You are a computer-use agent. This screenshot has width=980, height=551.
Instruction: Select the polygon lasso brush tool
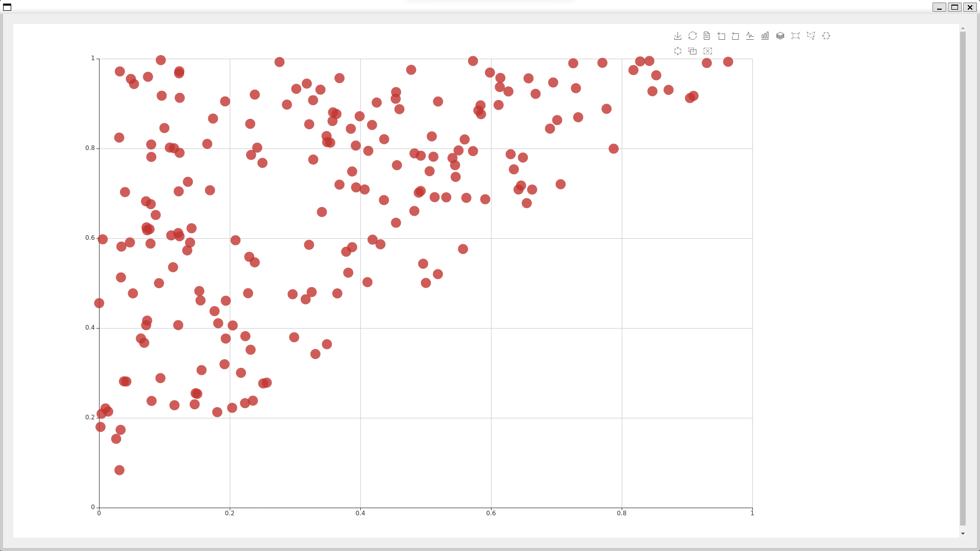811,36
